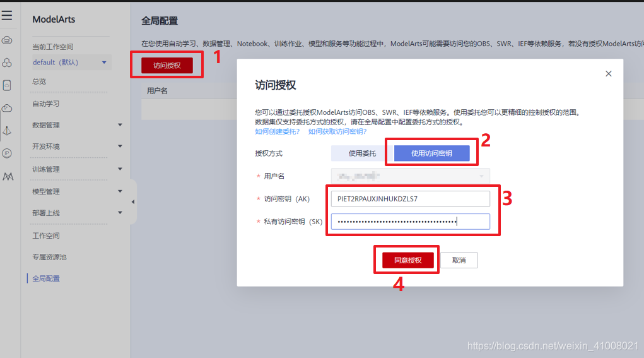Open the 用户名 dropdown in dialog
644x358 pixels.
(410, 176)
